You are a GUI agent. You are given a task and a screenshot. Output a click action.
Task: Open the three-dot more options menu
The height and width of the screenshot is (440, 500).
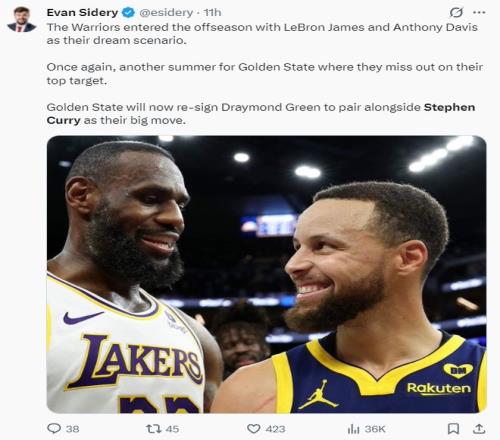(479, 13)
